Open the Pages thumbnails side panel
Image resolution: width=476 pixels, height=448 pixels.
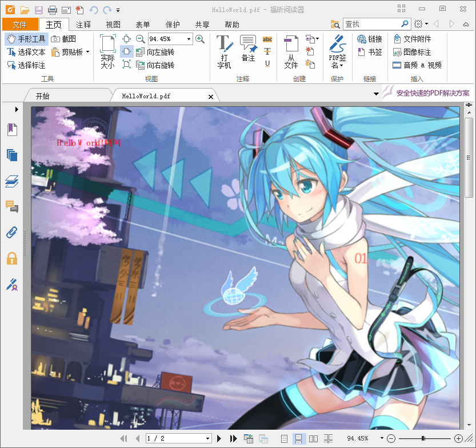pos(12,155)
